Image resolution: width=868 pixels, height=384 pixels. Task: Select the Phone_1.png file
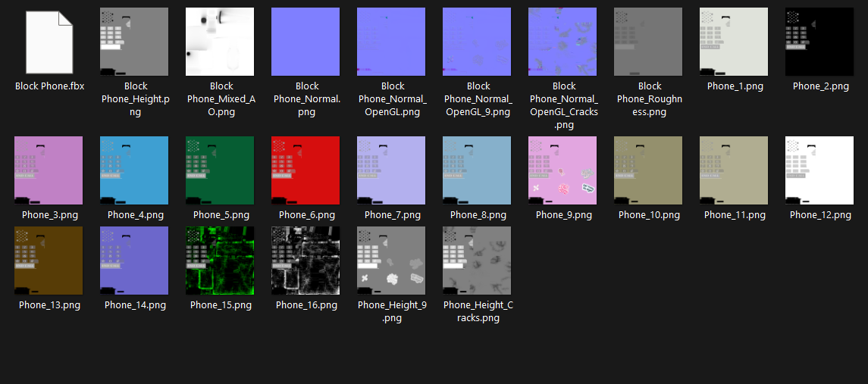(x=734, y=42)
